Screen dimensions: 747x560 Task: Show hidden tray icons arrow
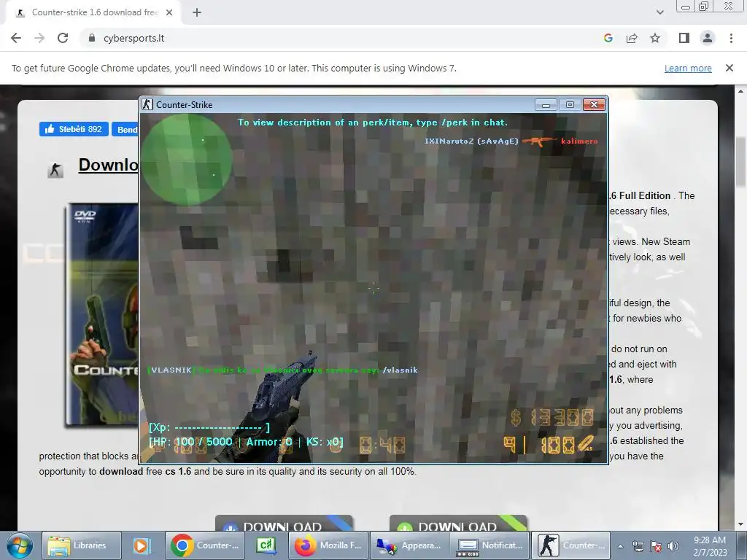(620, 546)
